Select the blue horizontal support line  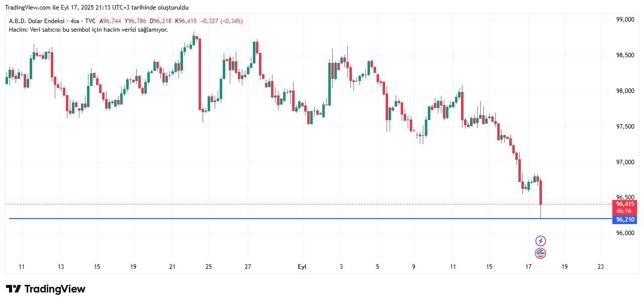click(302, 219)
